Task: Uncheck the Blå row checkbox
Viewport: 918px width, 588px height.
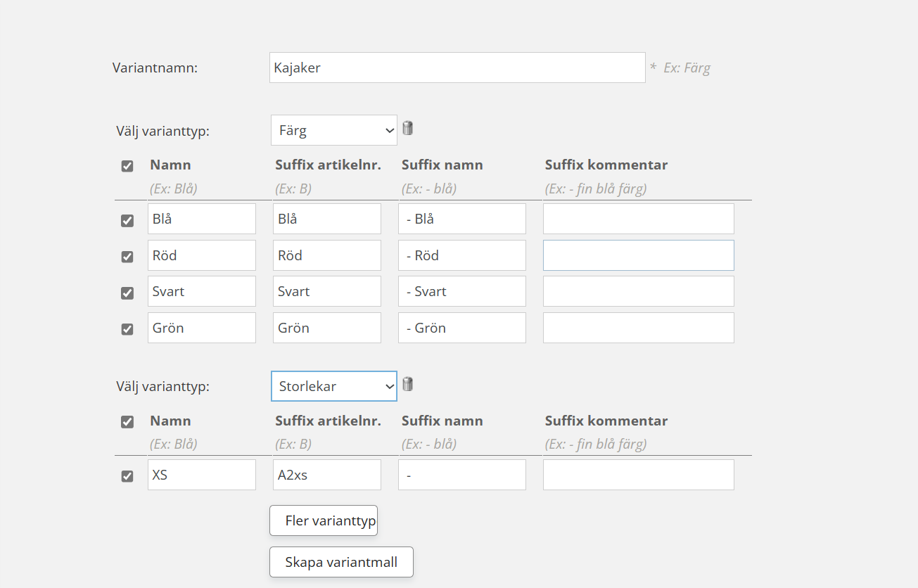Action: (127, 220)
